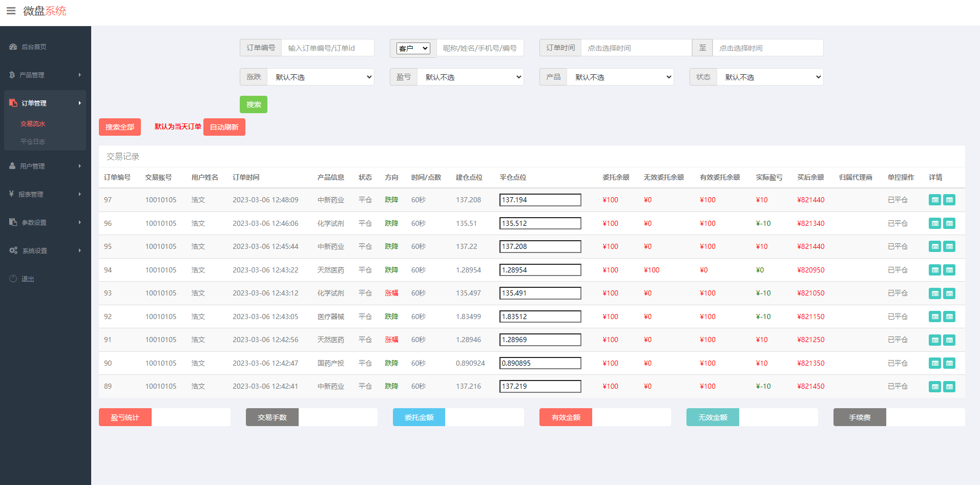Viewport: 980px width, 485px height.
Task: Click first detail icon in order 94 row
Action: (x=934, y=270)
